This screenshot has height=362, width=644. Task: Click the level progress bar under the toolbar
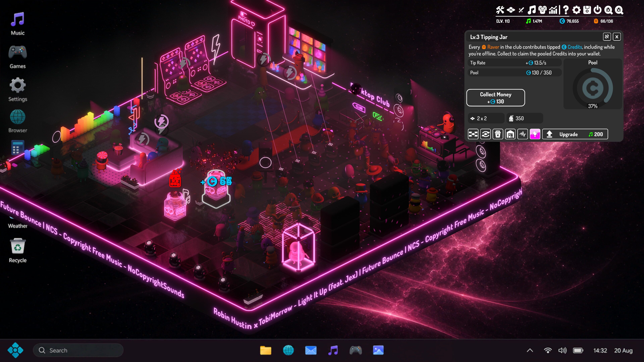pos(559,16)
